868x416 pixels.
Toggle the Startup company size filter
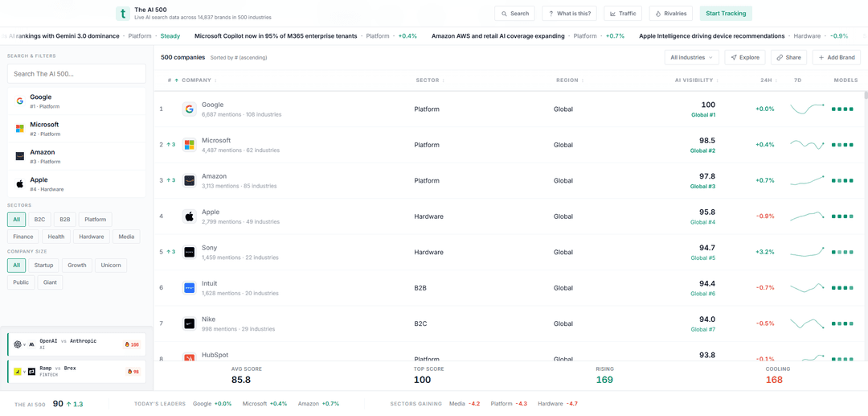(43, 265)
